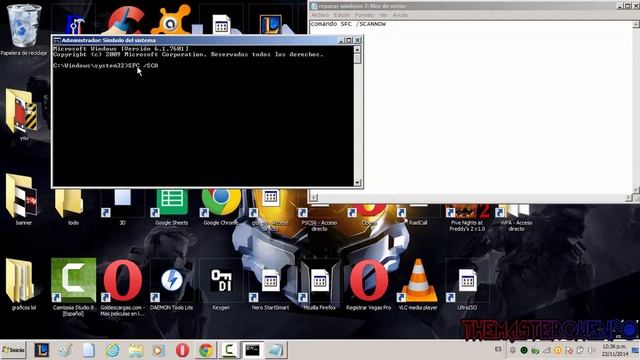The width and height of the screenshot is (640, 360).
Task: Launch DAEMON Tools Lite shortcut
Action: 172,281
